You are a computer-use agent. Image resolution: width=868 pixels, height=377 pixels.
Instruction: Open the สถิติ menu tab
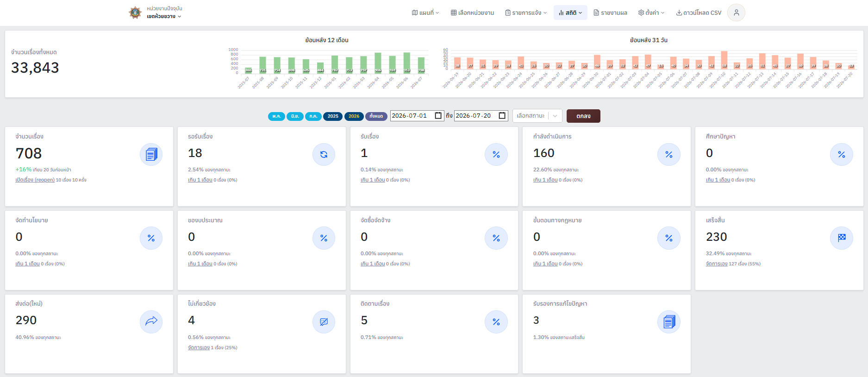pyautogui.click(x=570, y=13)
